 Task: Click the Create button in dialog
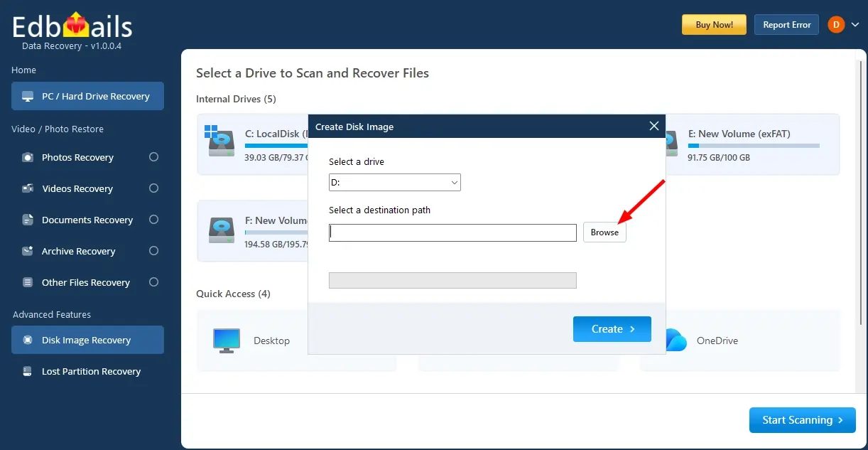click(612, 329)
